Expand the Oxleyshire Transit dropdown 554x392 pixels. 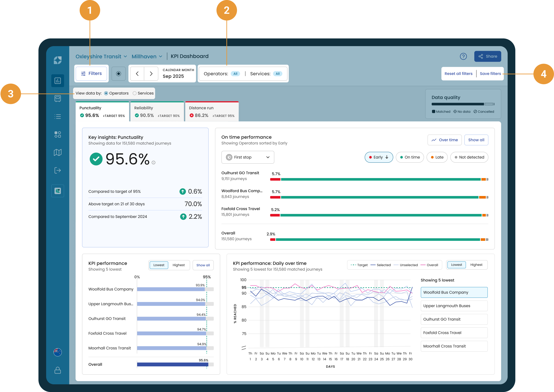coord(101,57)
